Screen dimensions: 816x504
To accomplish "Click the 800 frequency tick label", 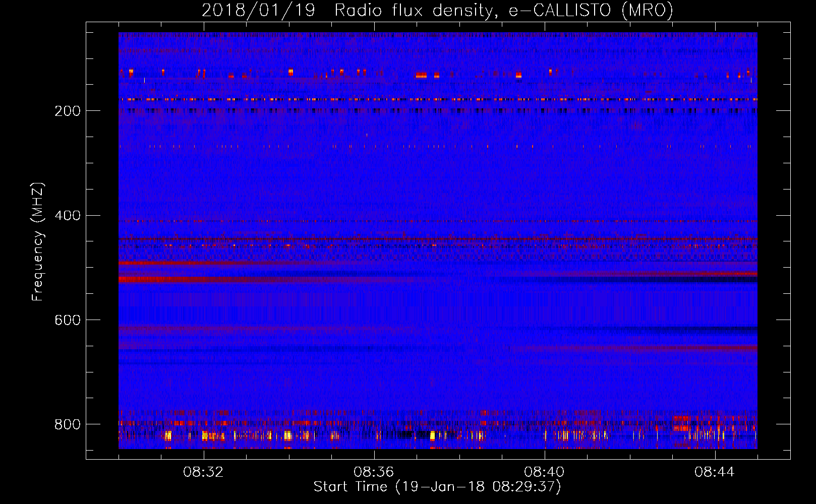I will pos(68,424).
